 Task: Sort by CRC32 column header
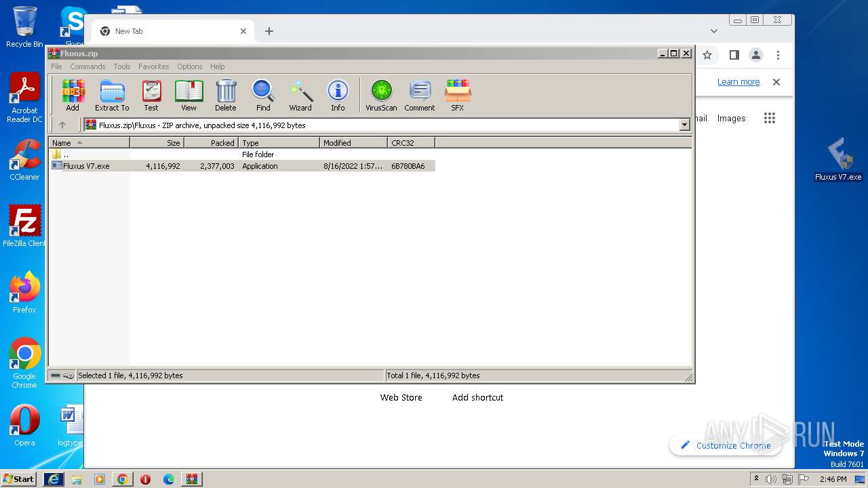(411, 143)
